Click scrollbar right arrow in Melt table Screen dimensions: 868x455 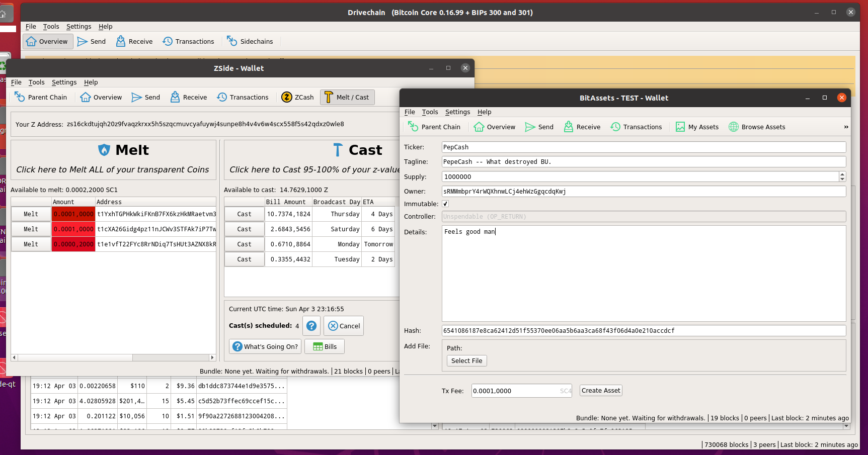(x=212, y=357)
